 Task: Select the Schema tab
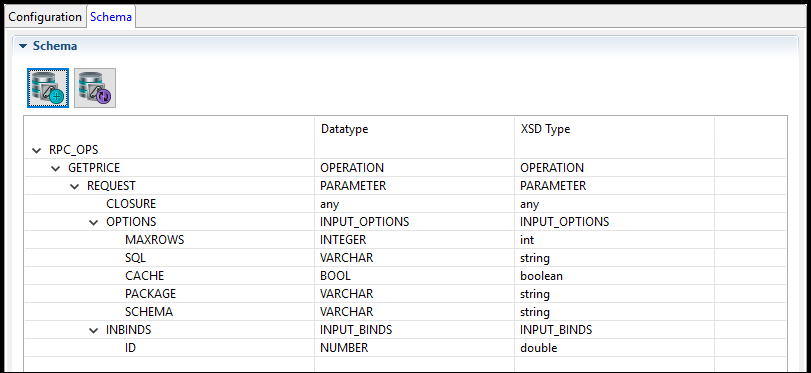111,17
